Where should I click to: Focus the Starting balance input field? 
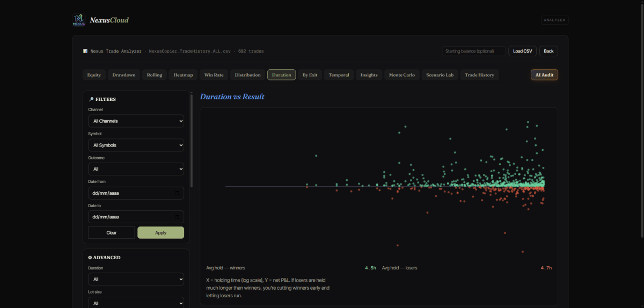click(x=474, y=51)
